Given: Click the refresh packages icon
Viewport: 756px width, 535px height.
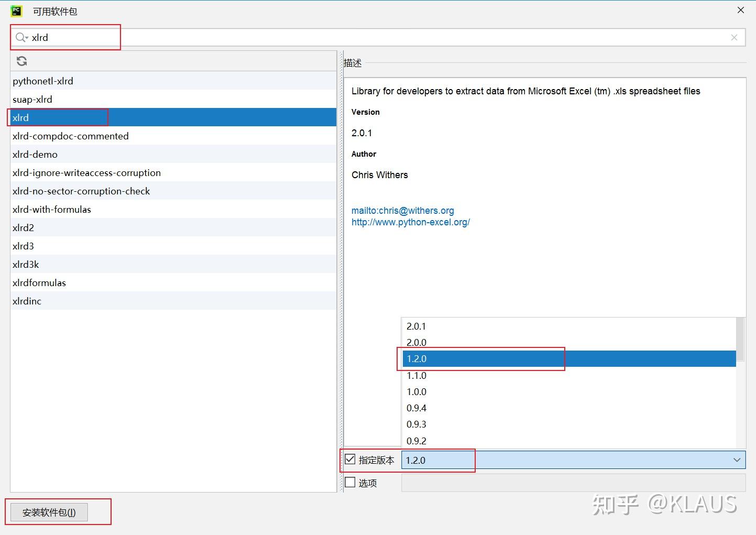Looking at the screenshot, I should pyautogui.click(x=21, y=61).
